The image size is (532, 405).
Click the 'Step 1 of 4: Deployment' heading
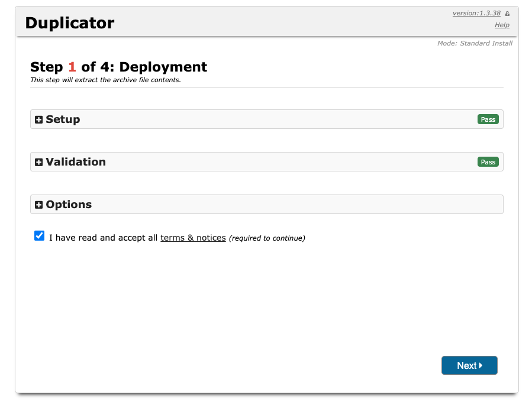pyautogui.click(x=118, y=67)
